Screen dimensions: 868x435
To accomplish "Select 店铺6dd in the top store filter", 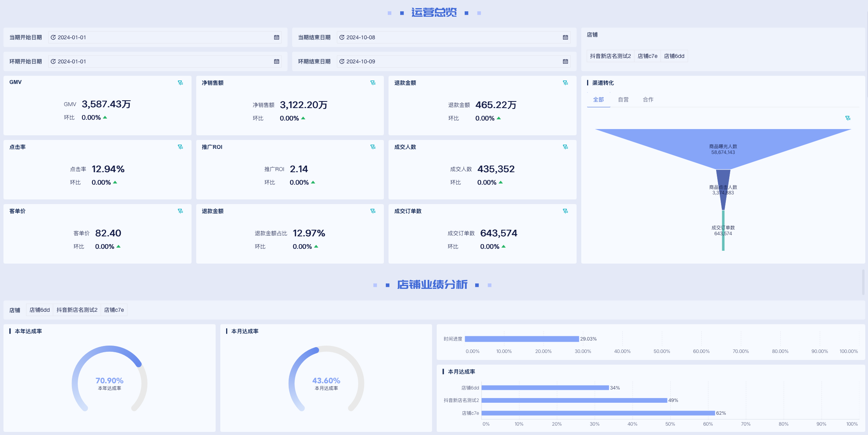I will 674,56.
